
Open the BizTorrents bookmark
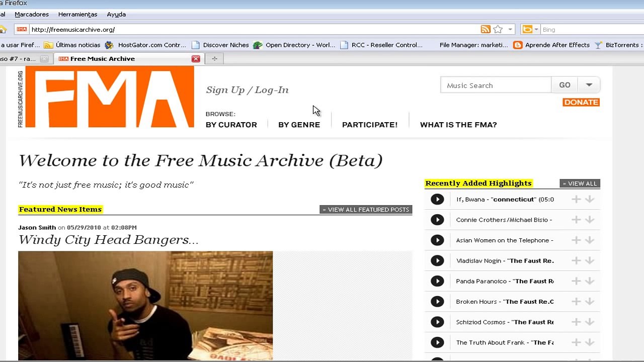point(618,45)
